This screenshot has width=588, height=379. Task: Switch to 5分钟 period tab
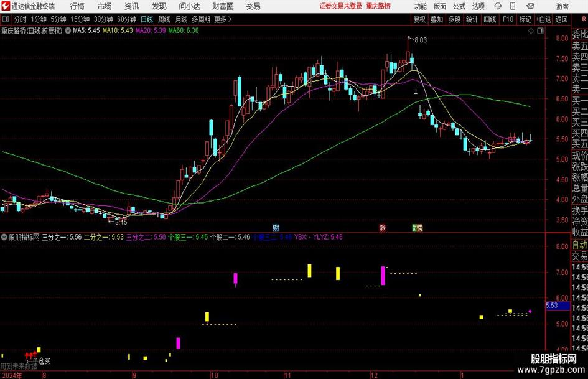(58, 19)
